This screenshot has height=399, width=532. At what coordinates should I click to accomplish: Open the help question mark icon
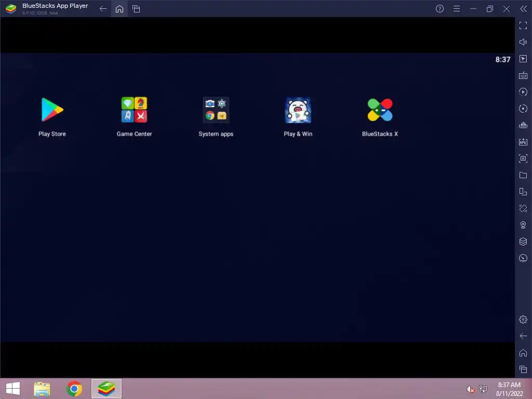coord(440,9)
